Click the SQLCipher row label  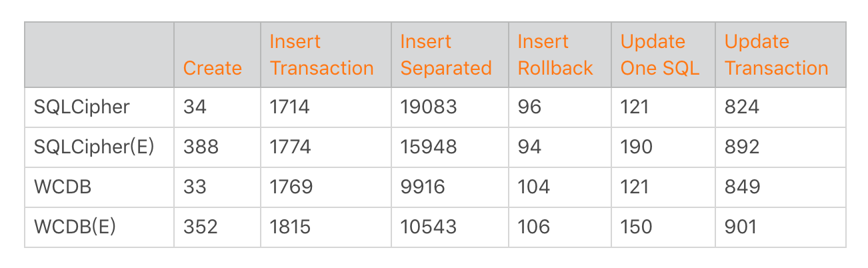(81, 107)
